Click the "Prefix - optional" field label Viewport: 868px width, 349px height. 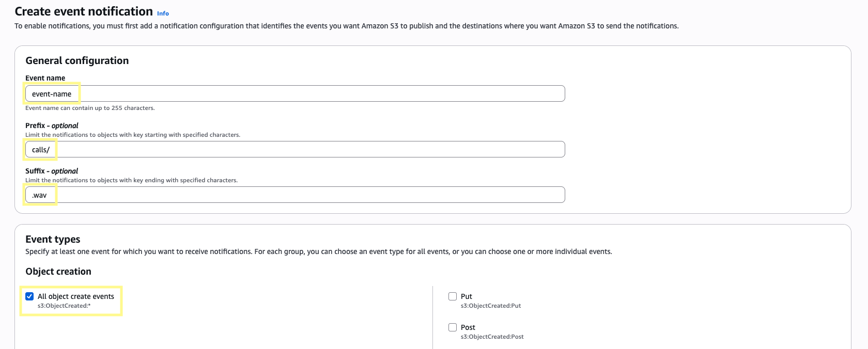pos(52,125)
